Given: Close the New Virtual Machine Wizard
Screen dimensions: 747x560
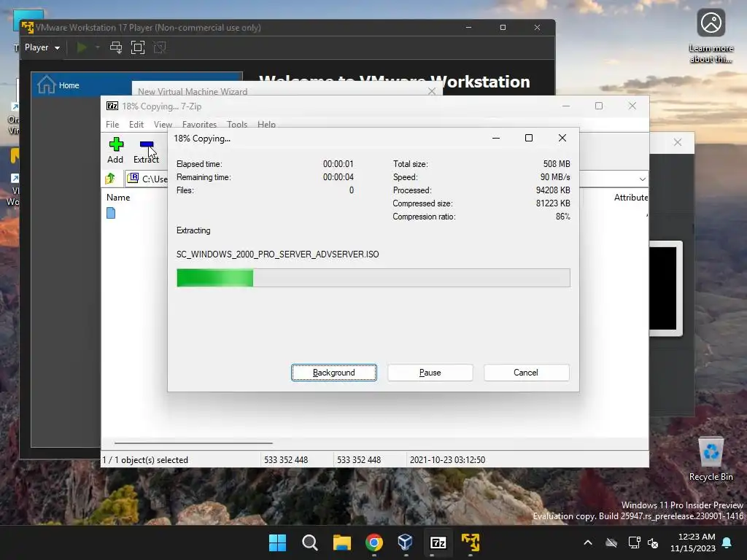Looking at the screenshot, I should coord(432,91).
